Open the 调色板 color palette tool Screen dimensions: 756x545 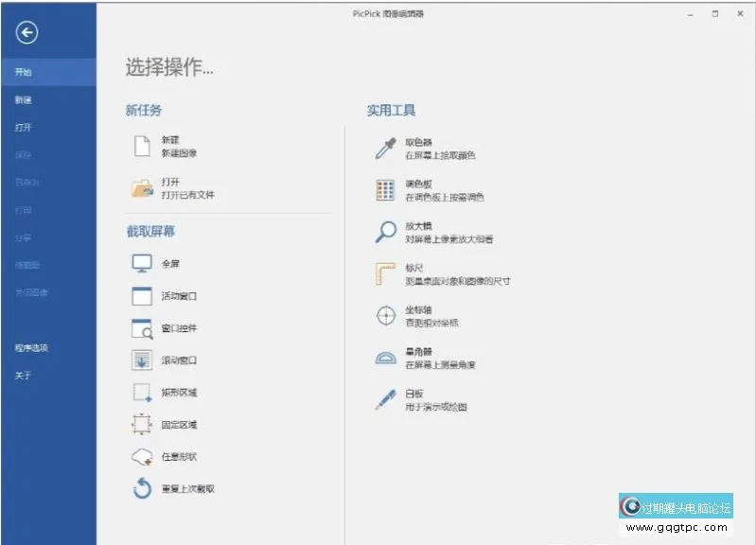coord(385,190)
